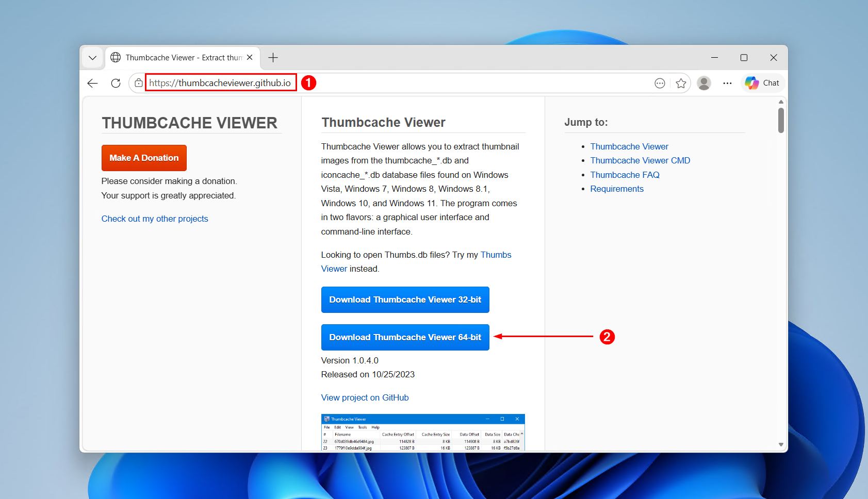Click the Make A Donation button
This screenshot has height=499, width=868.
click(144, 158)
